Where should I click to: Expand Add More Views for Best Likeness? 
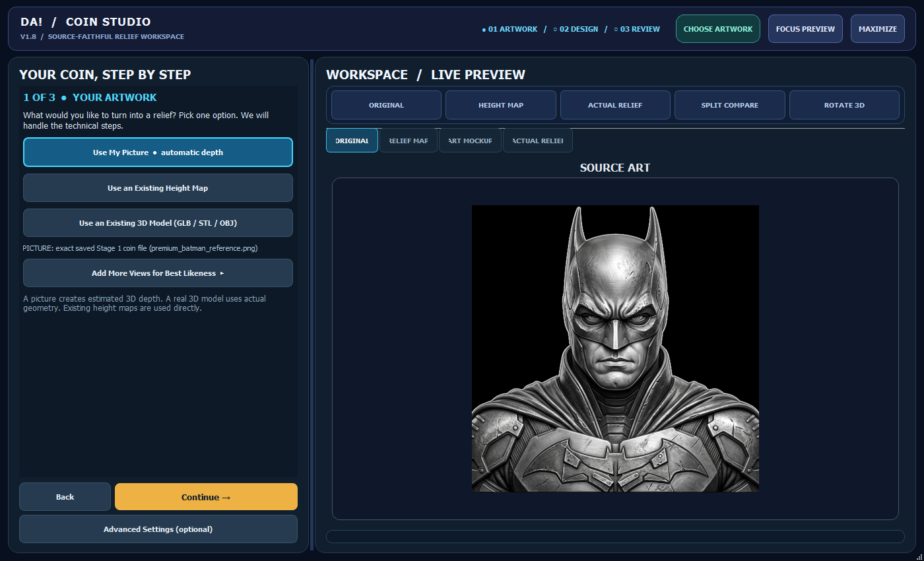[158, 273]
